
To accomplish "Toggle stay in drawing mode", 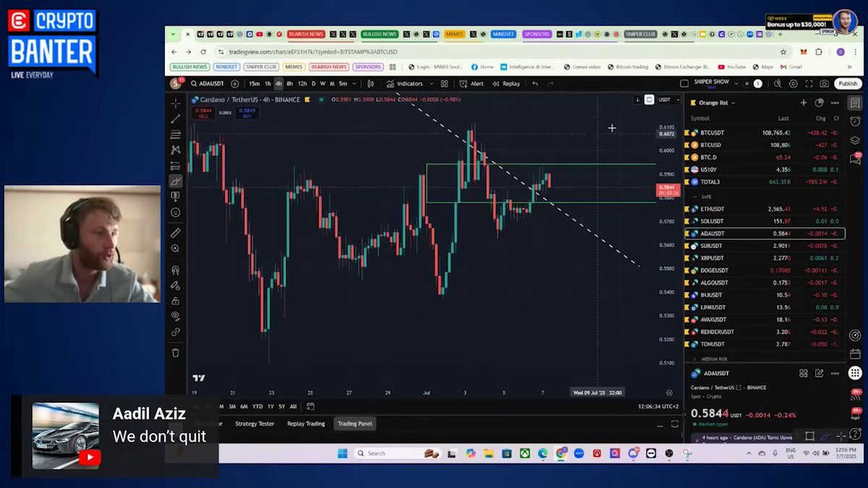I will (x=175, y=286).
